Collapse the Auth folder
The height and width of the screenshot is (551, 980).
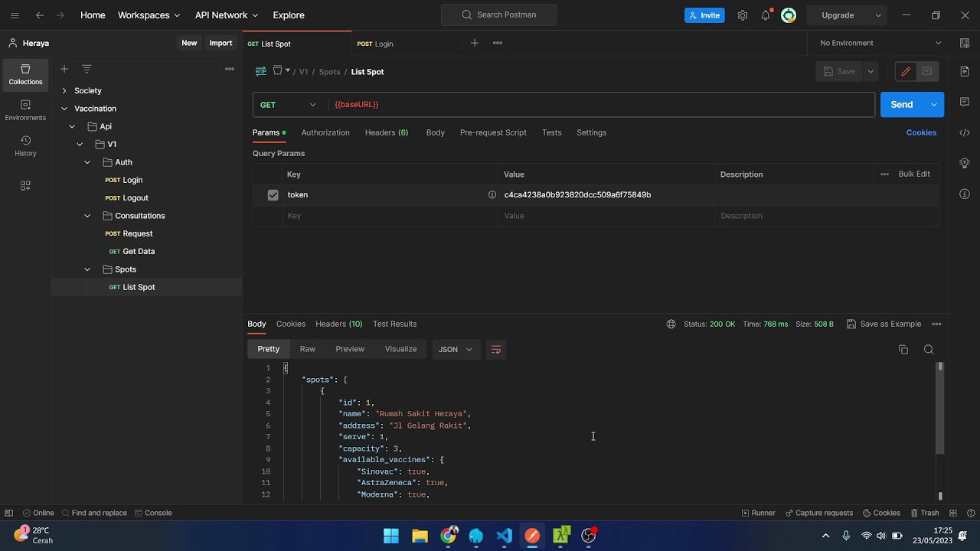pos(87,162)
